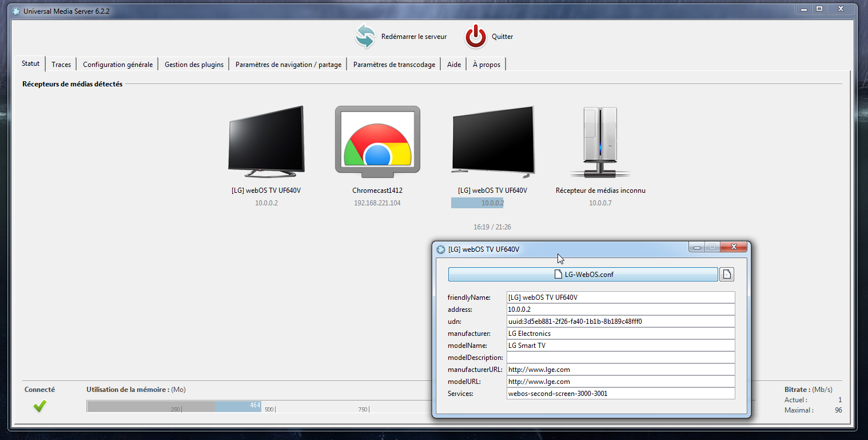868x440 pixels.
Task: Click the Services field webos-second-screen
Action: [x=620, y=394]
